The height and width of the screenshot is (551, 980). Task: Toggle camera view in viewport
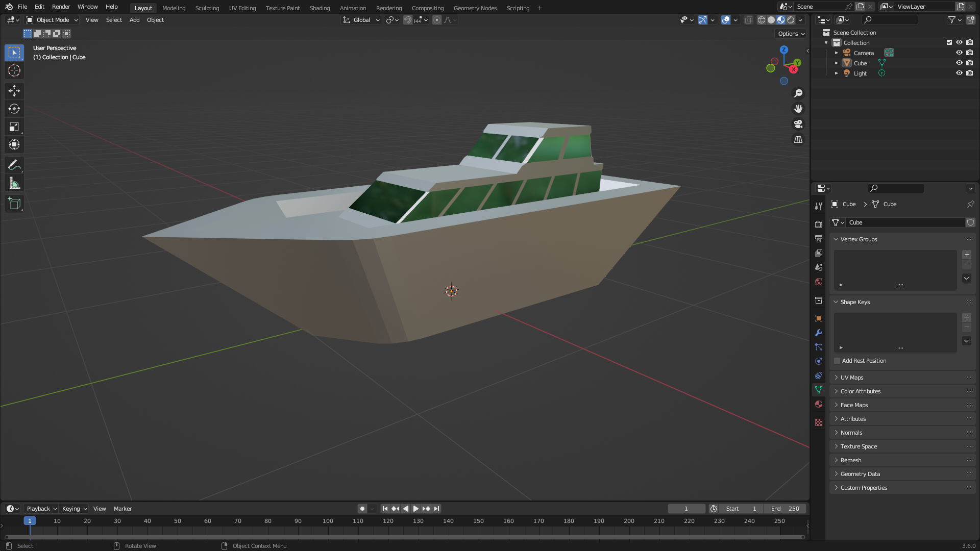pyautogui.click(x=798, y=124)
